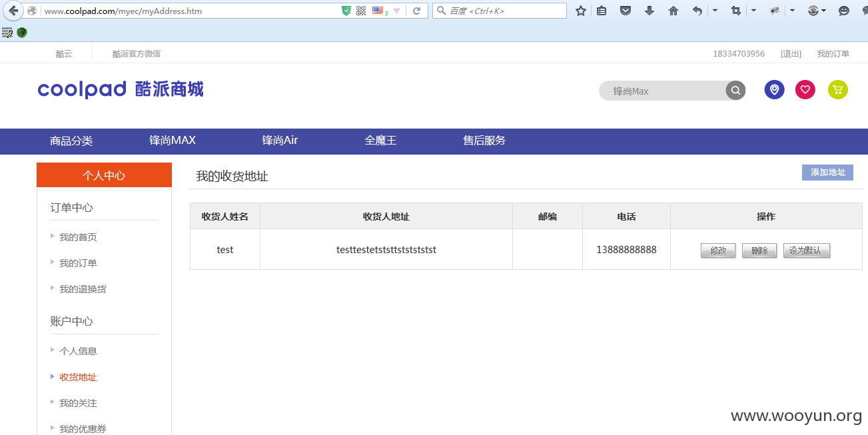Reload the page with refresh icon
Viewport: 868px width, 435px height.
tap(416, 11)
